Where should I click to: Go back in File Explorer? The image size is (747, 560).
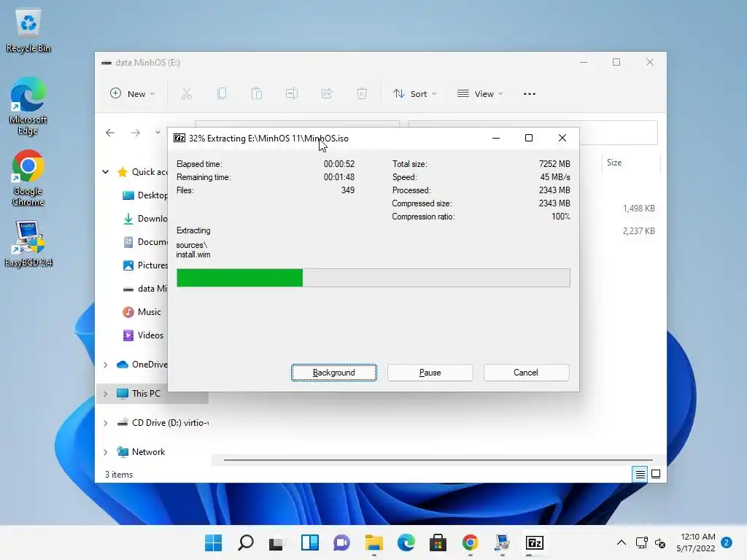(110, 133)
